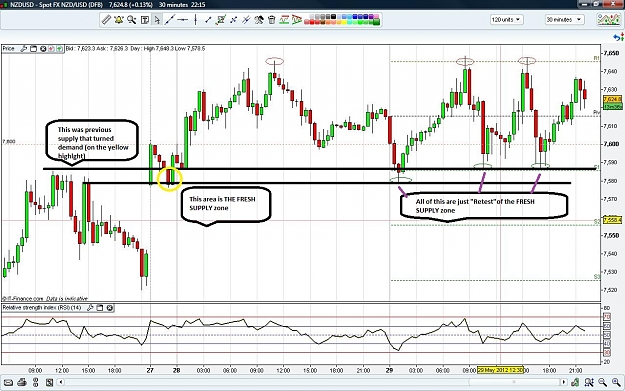Image resolution: width=625 pixels, height=391 pixels.
Task: Open the 30 minutes timeframe dropdown
Action: coord(564,20)
